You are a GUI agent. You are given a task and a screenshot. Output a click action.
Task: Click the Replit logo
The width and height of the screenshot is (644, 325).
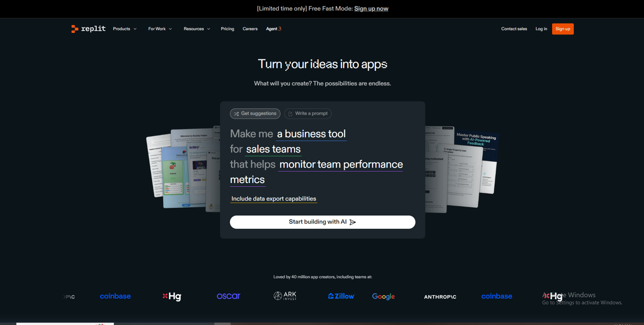88,29
